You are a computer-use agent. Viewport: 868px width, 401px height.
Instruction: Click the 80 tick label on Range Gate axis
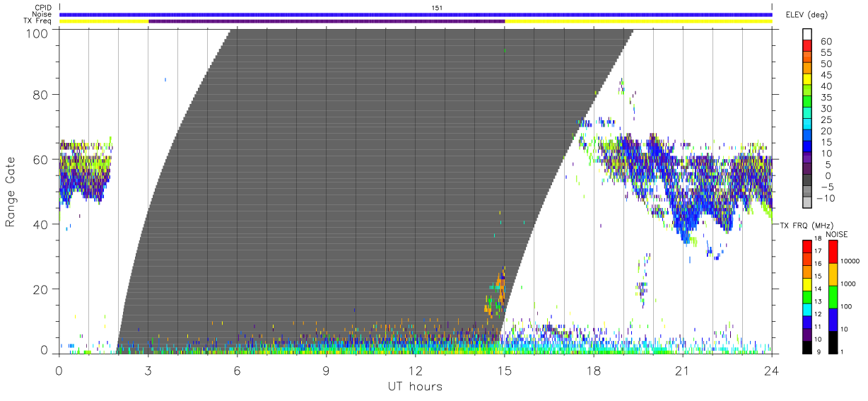(x=42, y=95)
